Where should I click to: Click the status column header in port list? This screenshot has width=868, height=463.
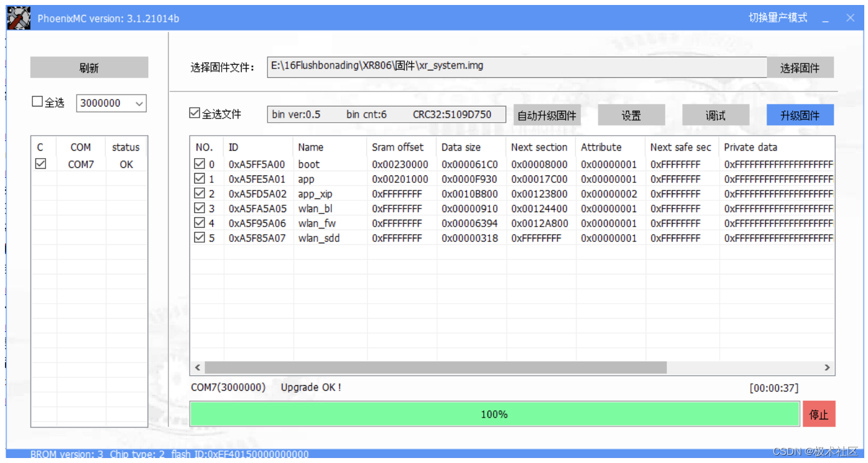[126, 147]
